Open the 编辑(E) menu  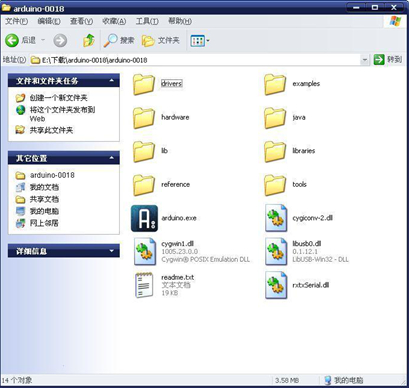click(49, 21)
